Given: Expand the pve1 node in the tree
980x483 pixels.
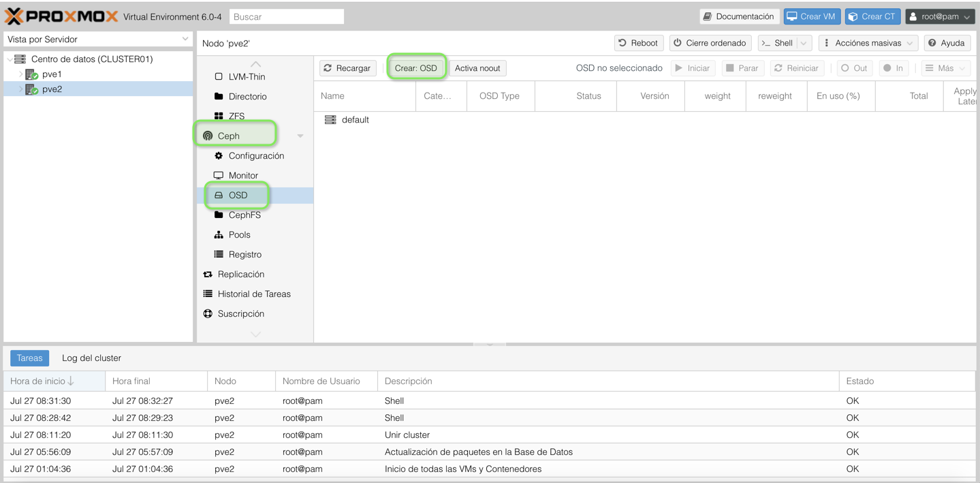Looking at the screenshot, I should [x=20, y=74].
